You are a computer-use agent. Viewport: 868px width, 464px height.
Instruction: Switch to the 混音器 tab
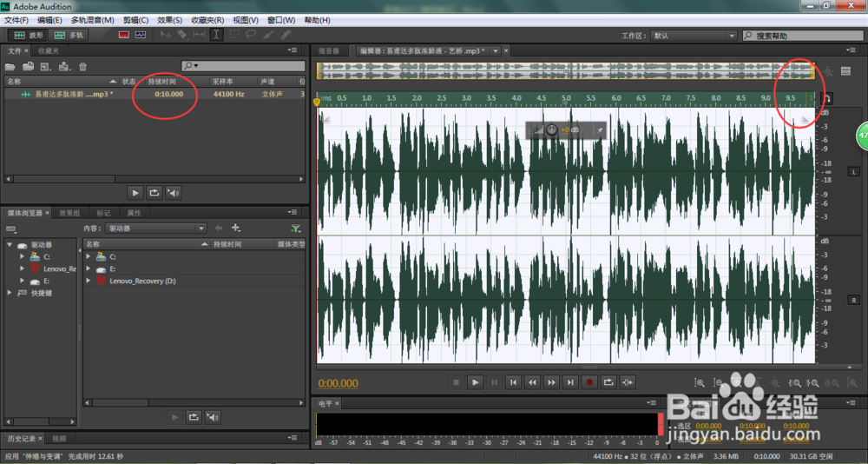click(329, 51)
